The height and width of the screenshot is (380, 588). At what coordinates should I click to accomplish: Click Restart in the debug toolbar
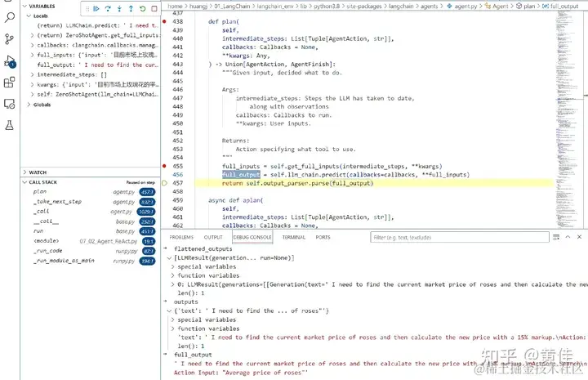pos(142,9)
